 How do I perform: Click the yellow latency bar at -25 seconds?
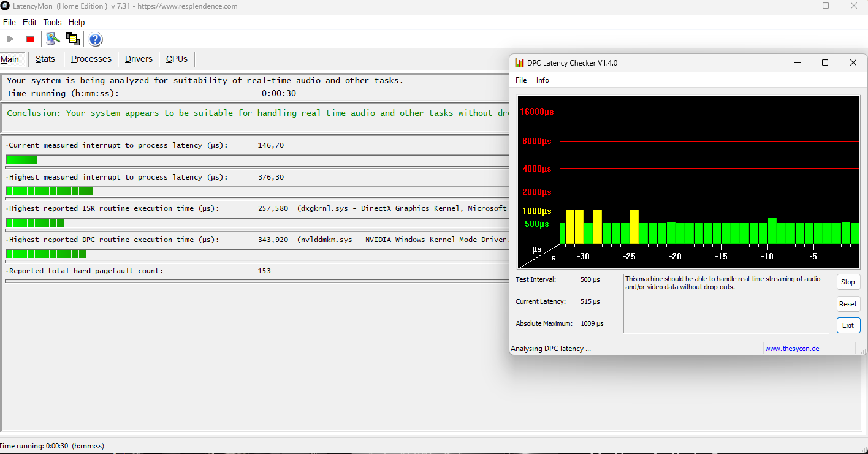pos(634,227)
